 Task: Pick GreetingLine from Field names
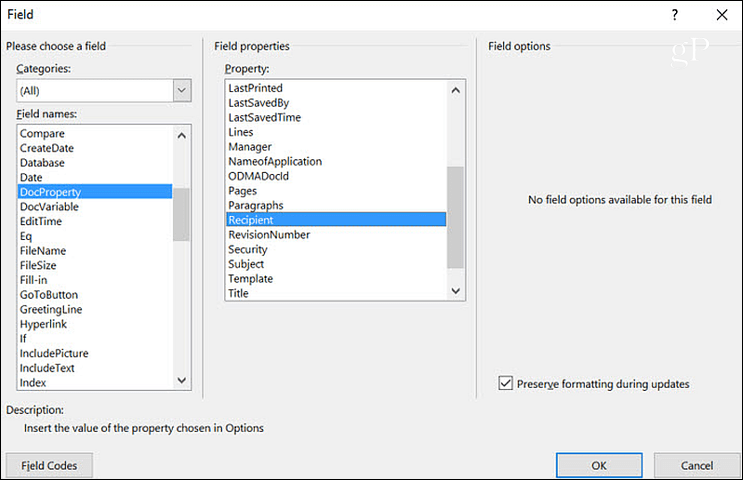coord(51,309)
